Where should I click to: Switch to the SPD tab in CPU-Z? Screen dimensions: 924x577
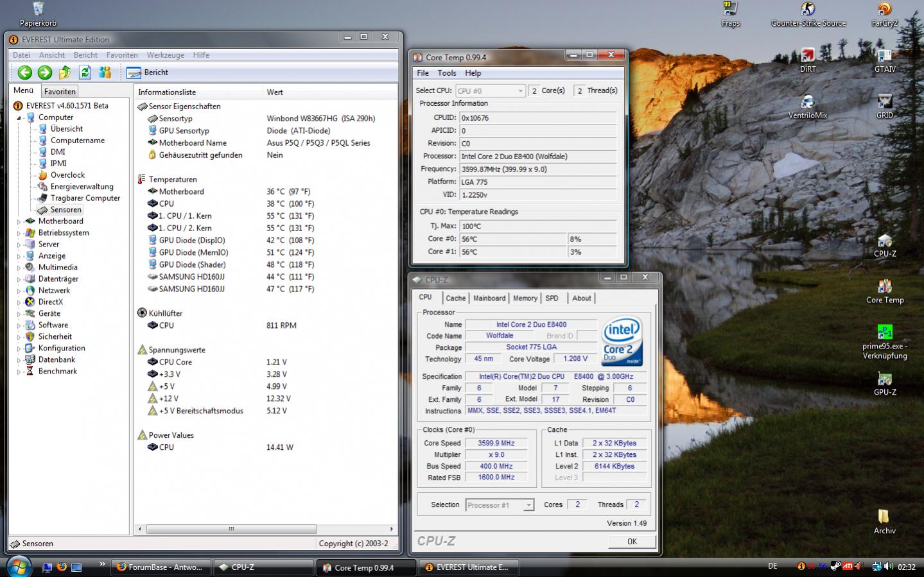pos(552,298)
